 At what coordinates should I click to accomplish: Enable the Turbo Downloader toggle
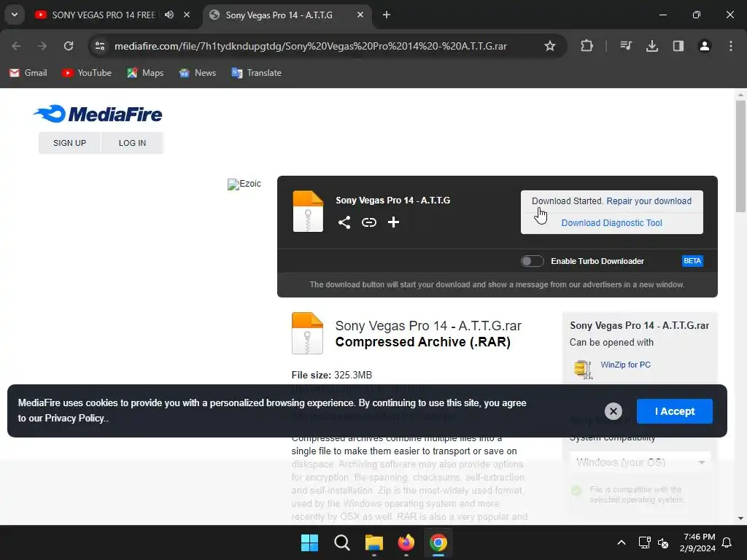click(x=532, y=261)
